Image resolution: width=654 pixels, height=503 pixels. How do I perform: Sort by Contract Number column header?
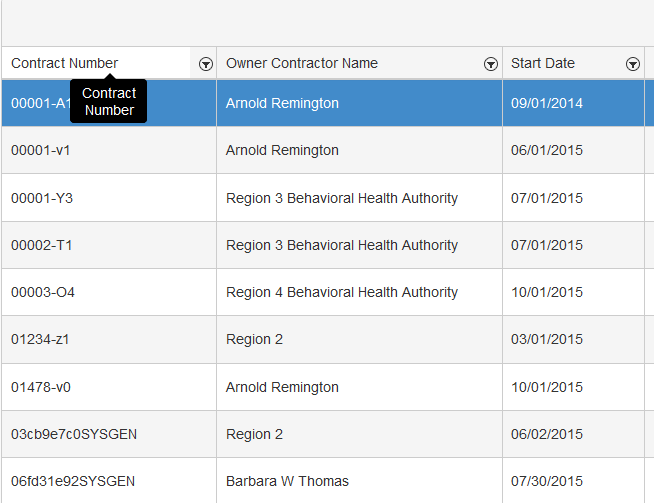tap(65, 63)
